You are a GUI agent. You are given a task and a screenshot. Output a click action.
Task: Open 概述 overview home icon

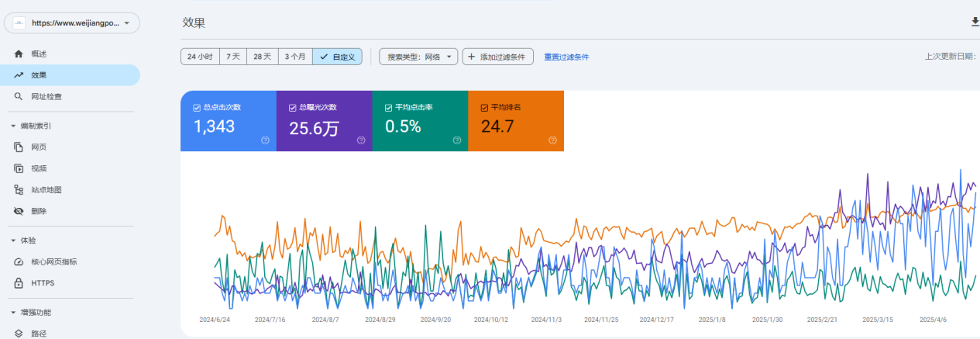[x=19, y=54]
